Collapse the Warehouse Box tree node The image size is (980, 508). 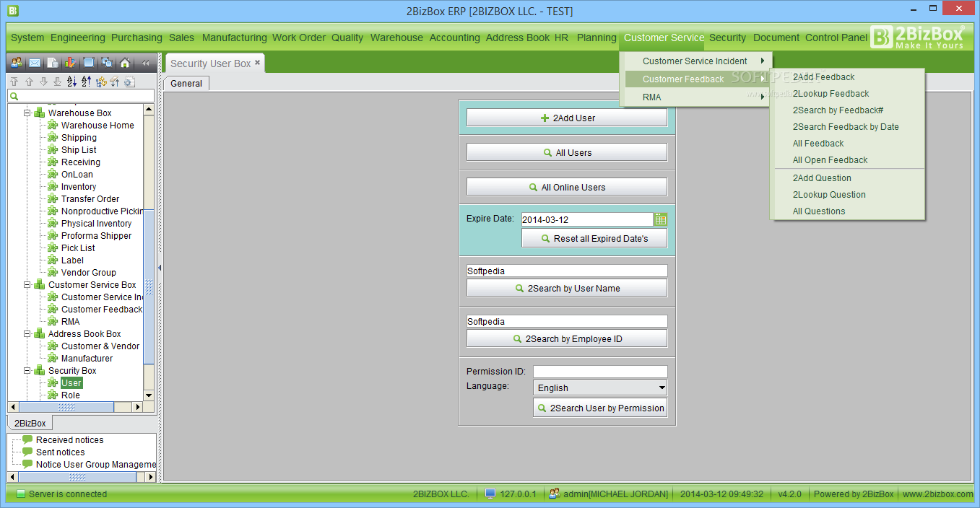click(x=27, y=113)
